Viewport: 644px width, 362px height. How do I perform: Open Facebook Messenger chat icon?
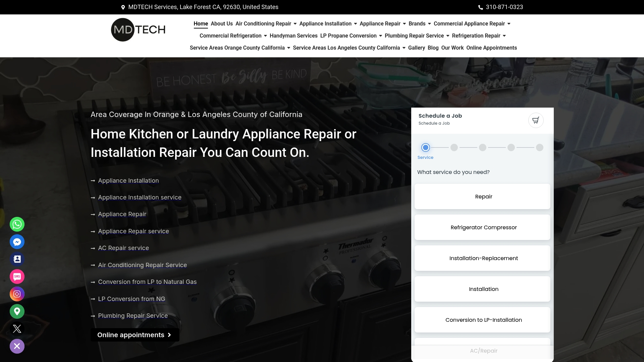point(17,242)
